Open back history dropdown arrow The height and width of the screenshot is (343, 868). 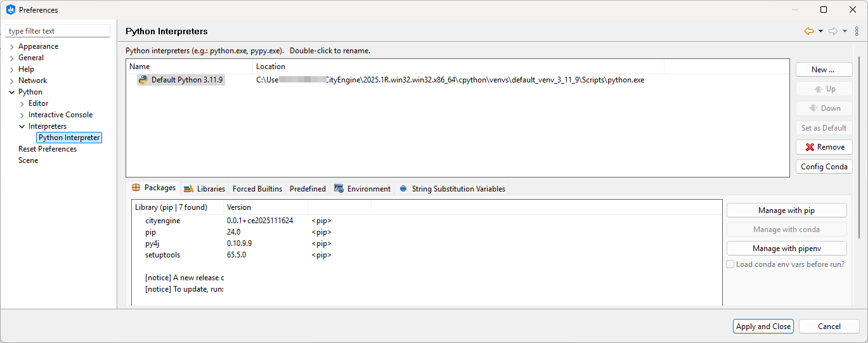pyautogui.click(x=820, y=31)
